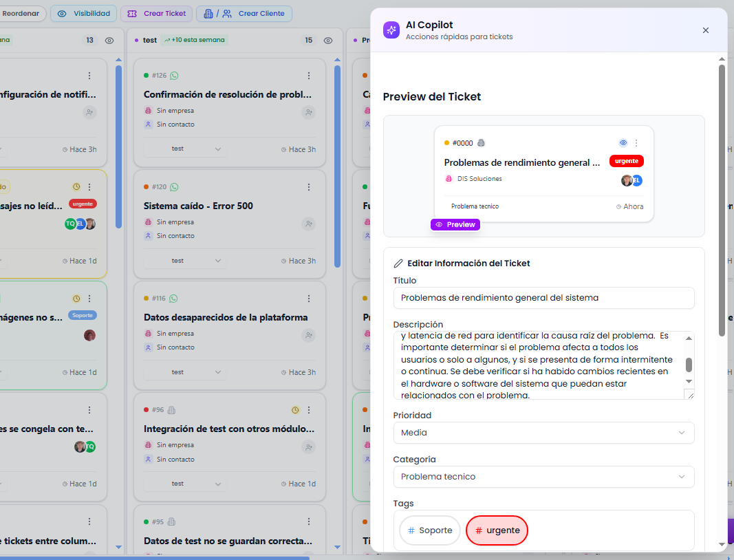The width and height of the screenshot is (734, 560).
Task: Open the Prioridad dropdown showing Media
Action: [543, 433]
